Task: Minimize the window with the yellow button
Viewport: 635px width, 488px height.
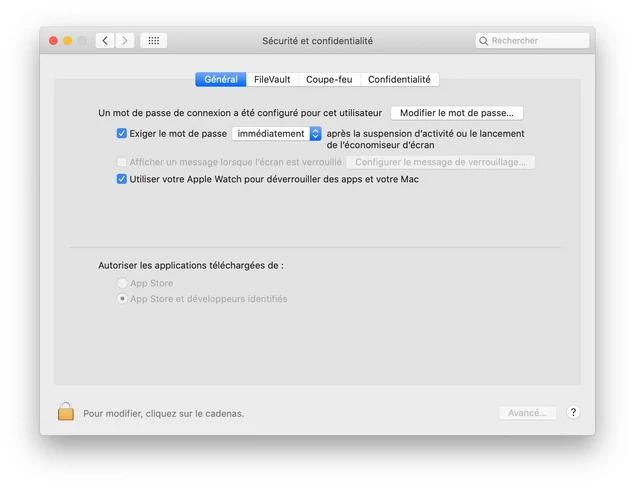Action: click(x=68, y=40)
